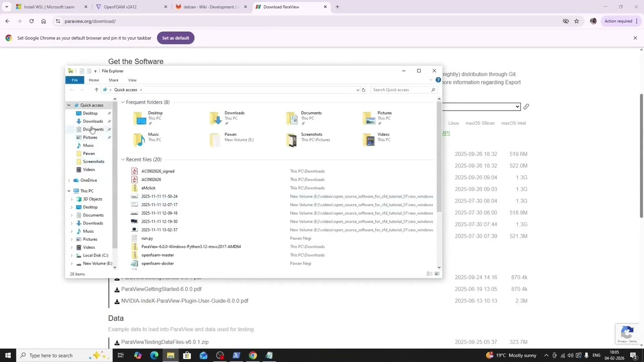Open the View ribbon tab
The image size is (644, 362).
pyautogui.click(x=132, y=80)
